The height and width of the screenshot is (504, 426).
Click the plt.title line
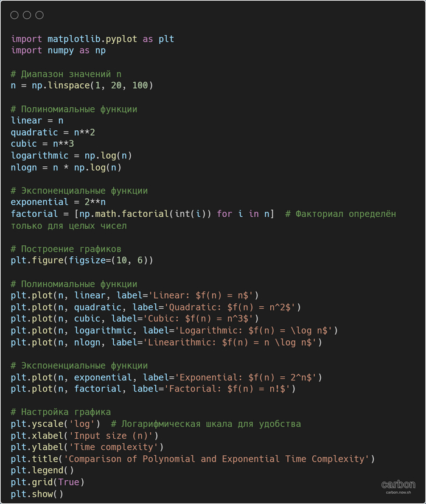tap(193, 459)
